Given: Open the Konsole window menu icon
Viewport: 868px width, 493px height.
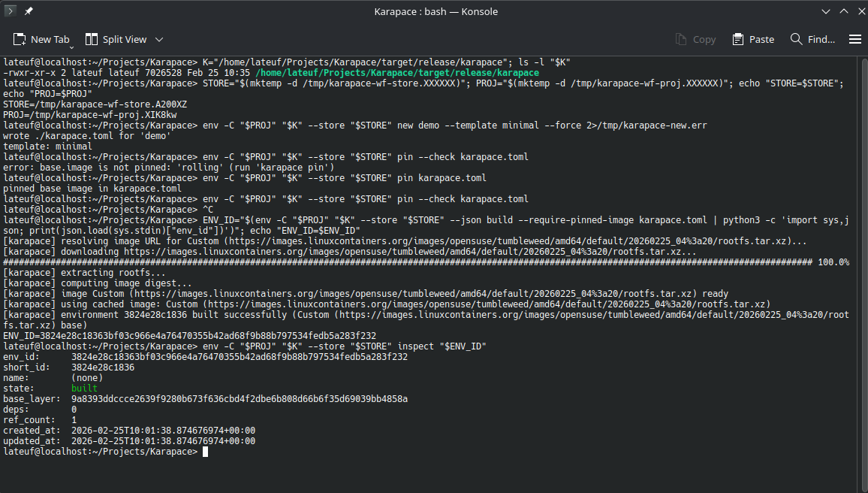Looking at the screenshot, I should [x=12, y=12].
